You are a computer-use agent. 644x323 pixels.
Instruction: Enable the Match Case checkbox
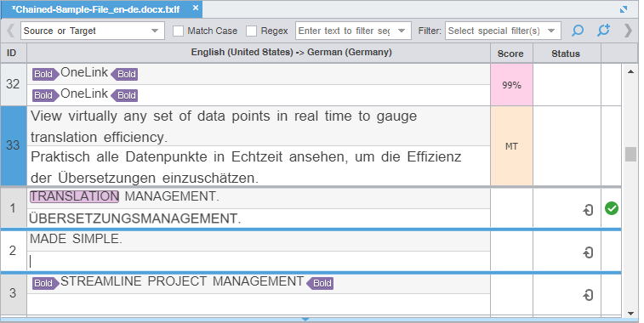(x=178, y=31)
